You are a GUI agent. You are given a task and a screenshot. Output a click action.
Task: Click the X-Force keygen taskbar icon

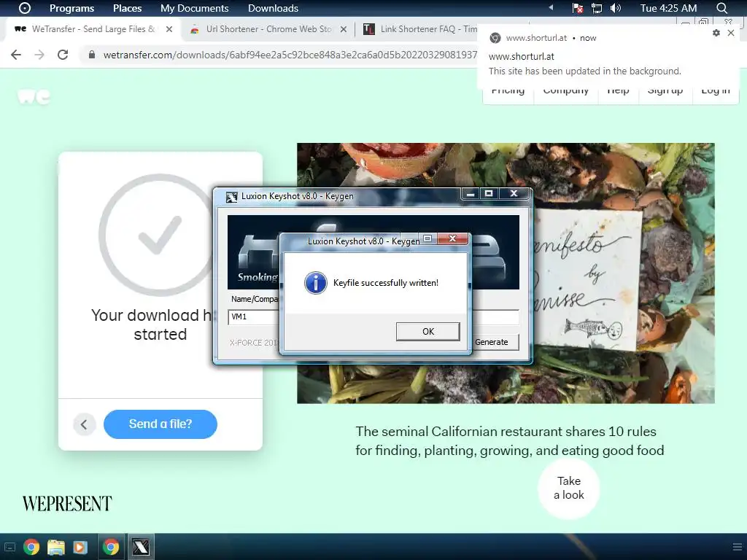coord(141,547)
